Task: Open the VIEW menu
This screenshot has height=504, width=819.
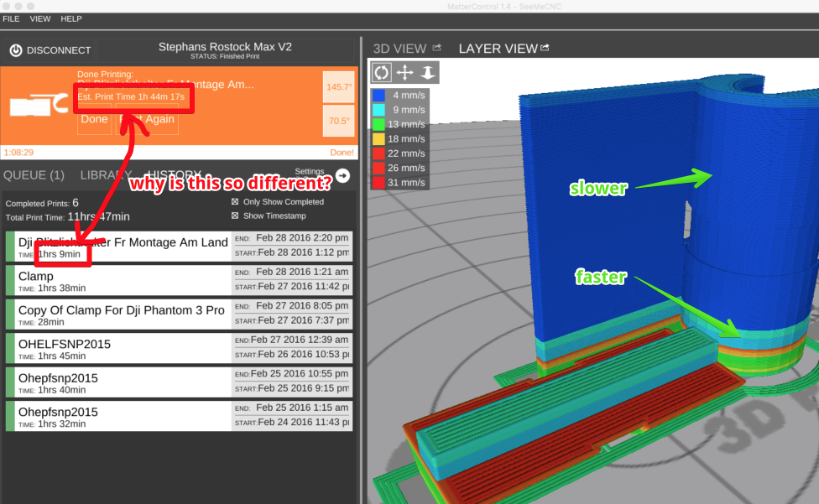Action: [40, 18]
